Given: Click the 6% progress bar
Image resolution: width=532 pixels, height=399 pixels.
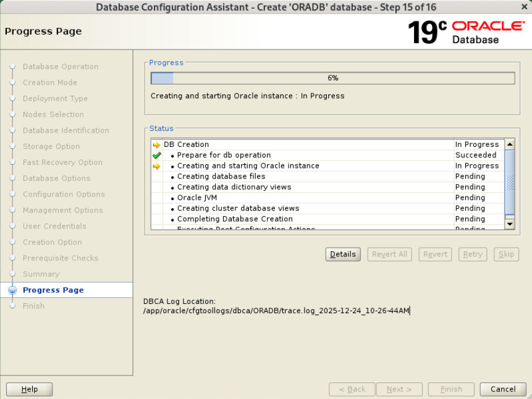Looking at the screenshot, I should tap(332, 78).
